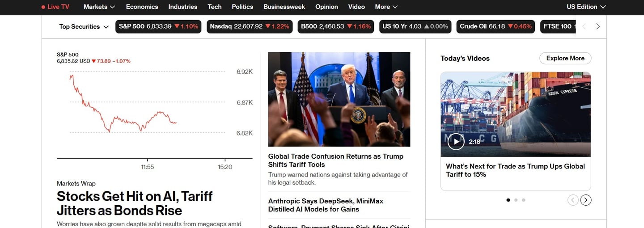This screenshot has height=228, width=644.
Task: Open the Opinion section
Action: point(326,7)
